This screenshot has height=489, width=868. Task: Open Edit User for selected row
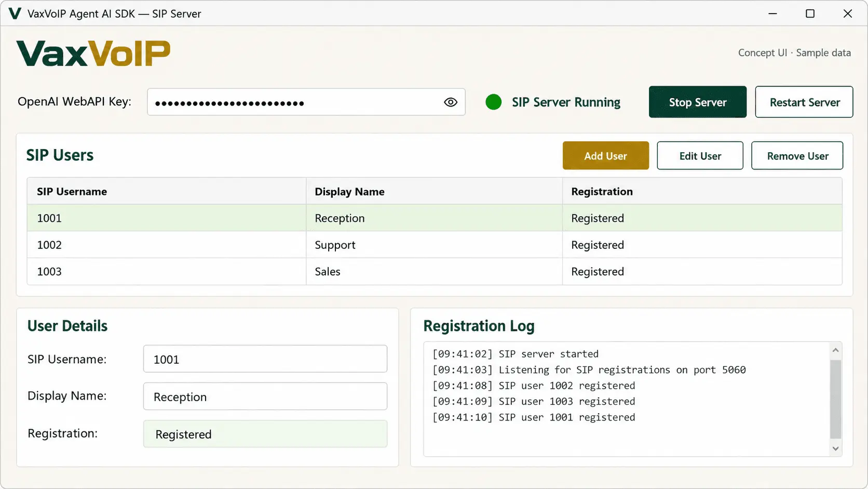[x=700, y=155]
